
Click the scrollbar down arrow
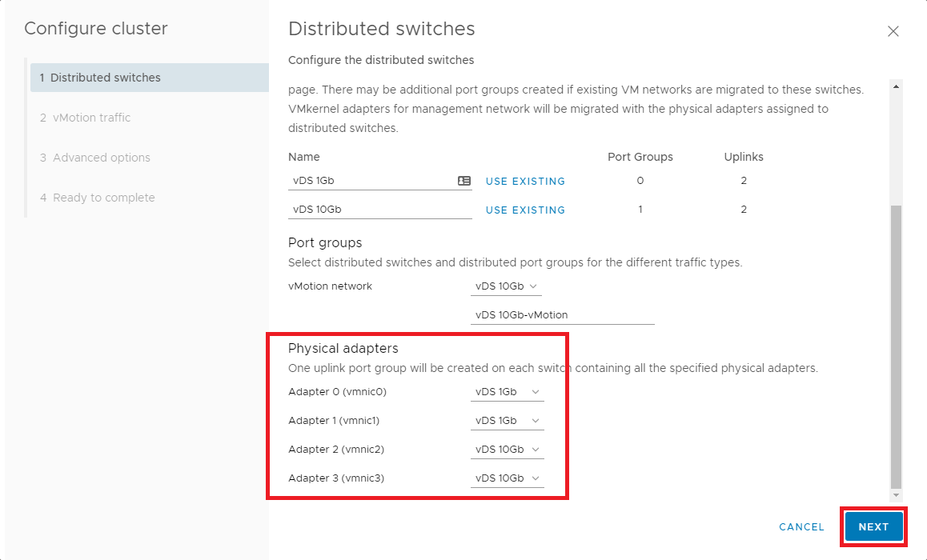tap(896, 495)
